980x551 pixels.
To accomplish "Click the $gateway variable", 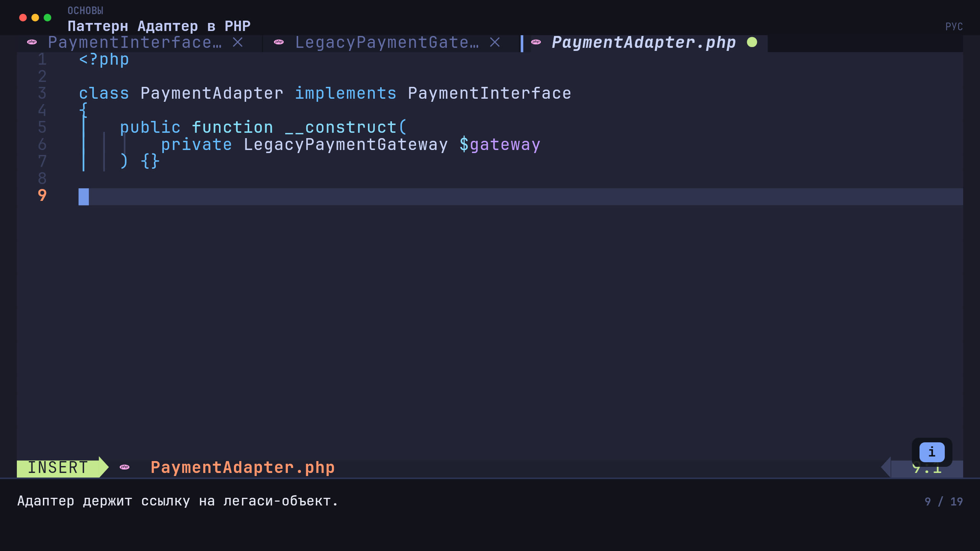I will tap(500, 145).
